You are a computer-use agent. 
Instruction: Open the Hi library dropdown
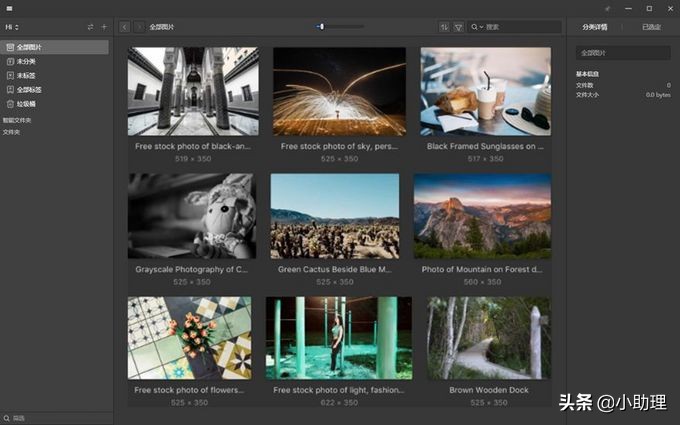(12, 27)
